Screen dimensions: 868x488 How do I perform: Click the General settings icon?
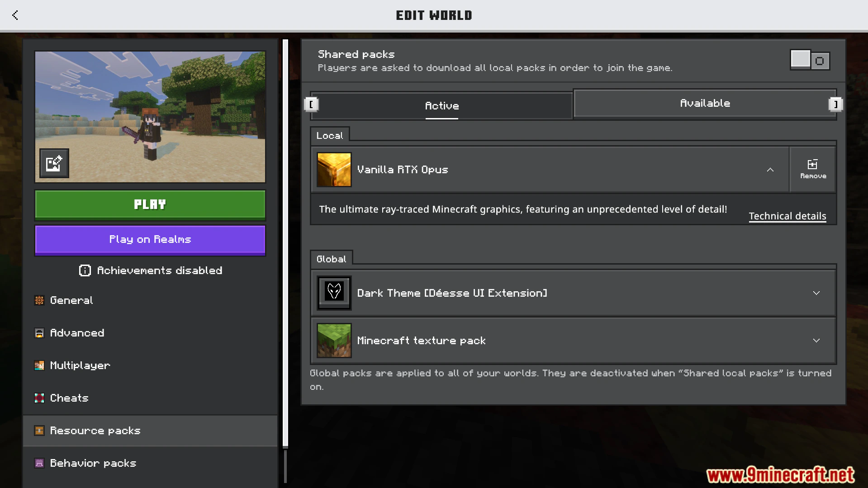click(x=39, y=300)
